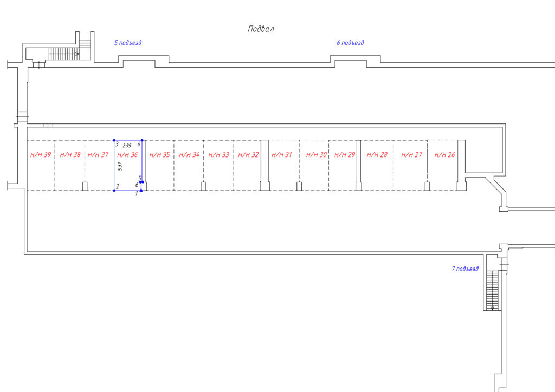Select the '6 подъезд' label
The height and width of the screenshot is (392, 555).
350,43
